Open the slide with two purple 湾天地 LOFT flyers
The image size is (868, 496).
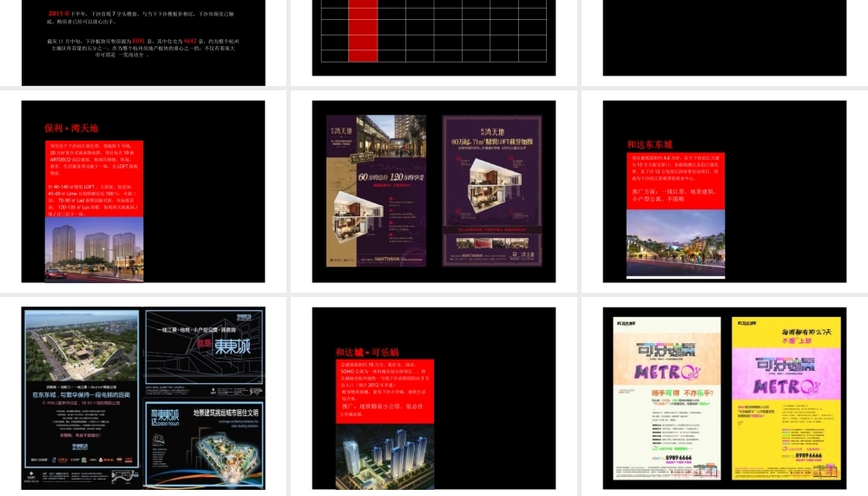(434, 191)
